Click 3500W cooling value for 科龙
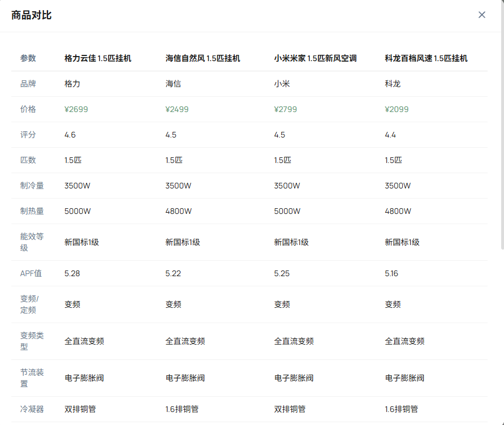504x425 pixels. (398, 186)
